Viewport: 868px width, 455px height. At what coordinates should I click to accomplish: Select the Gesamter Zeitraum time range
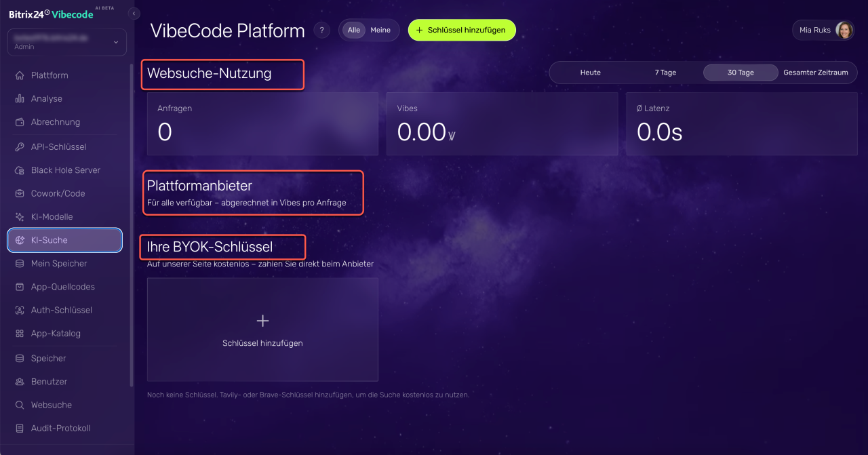(816, 73)
